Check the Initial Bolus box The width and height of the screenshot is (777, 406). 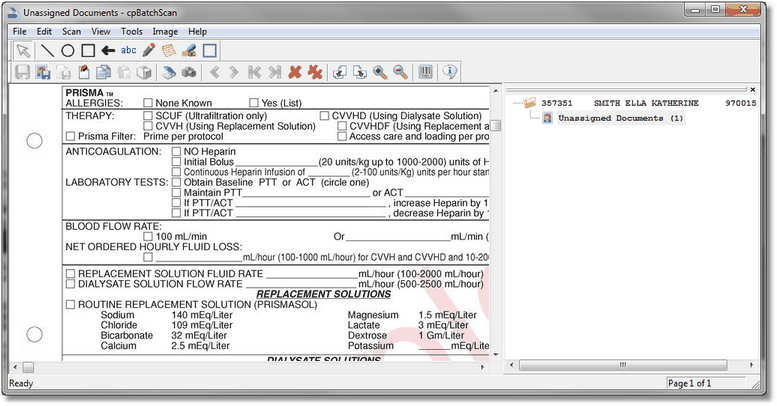click(x=176, y=162)
